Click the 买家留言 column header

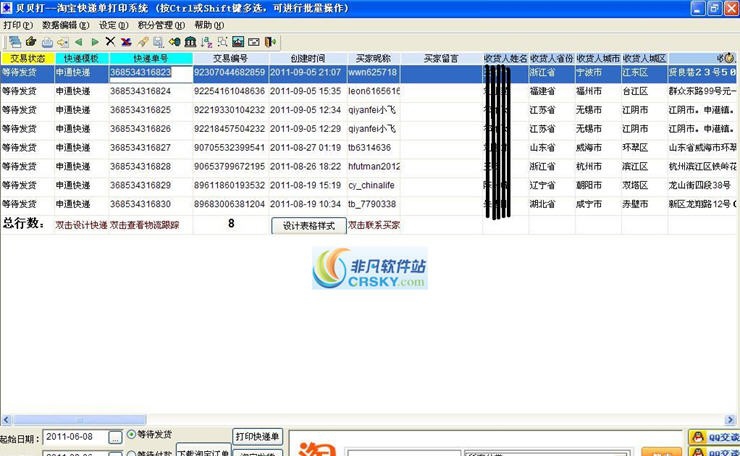pyautogui.click(x=441, y=59)
